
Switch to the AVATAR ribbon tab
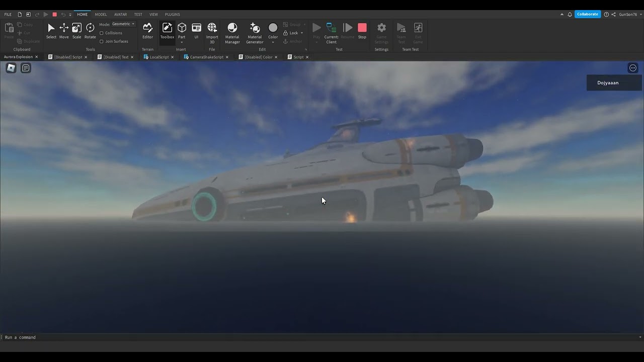pos(120,15)
